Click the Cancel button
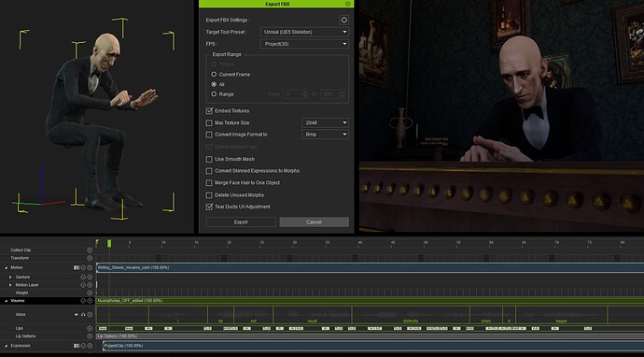Image resolution: width=644 pixels, height=357 pixels. point(314,222)
